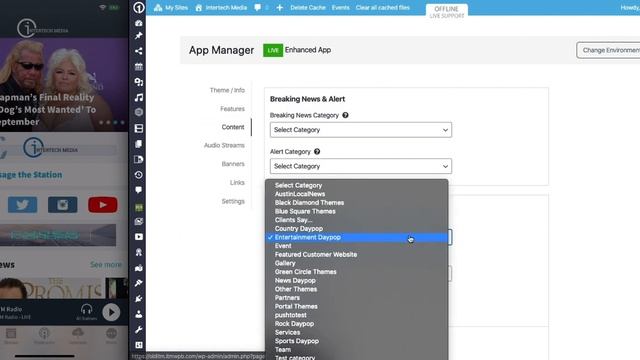
Task: Click the Tools wrench icon in sidebar
Action: coord(139,330)
